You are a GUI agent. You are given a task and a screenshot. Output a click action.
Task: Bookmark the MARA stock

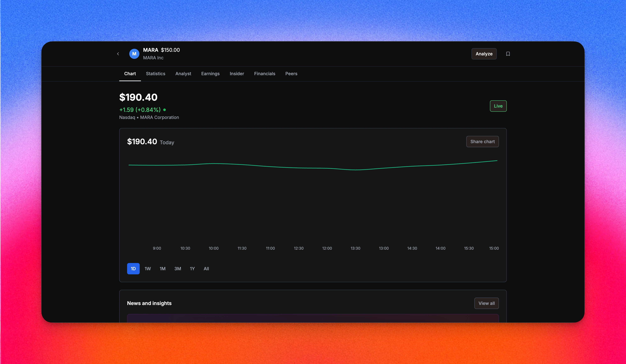pyautogui.click(x=508, y=54)
